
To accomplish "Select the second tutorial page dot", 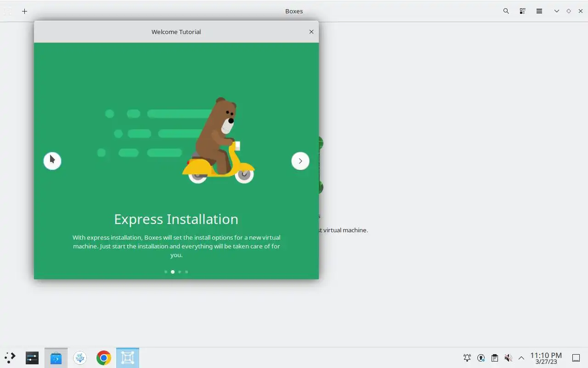I will [173, 272].
